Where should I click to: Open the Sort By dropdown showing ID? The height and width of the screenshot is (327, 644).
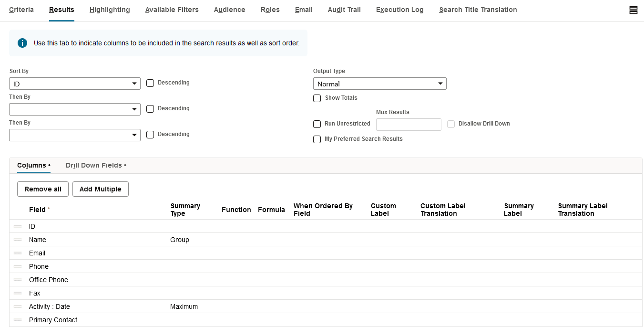click(74, 83)
